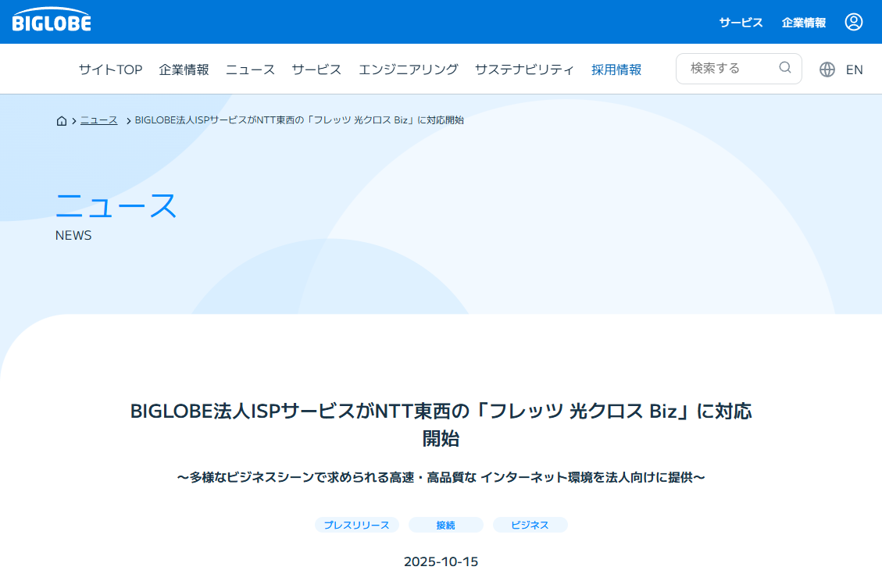Click the BIGLOBE logo in the header
Image resolution: width=882 pixels, height=588 pixels.
tap(50, 21)
